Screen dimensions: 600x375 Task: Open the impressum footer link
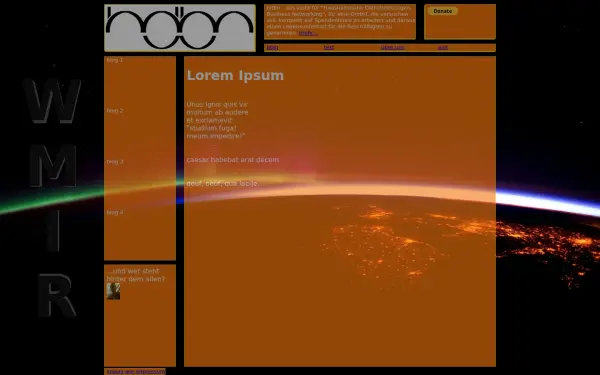point(135,372)
